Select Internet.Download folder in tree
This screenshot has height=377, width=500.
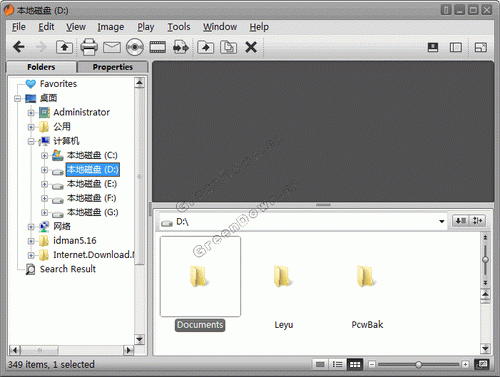(94, 255)
